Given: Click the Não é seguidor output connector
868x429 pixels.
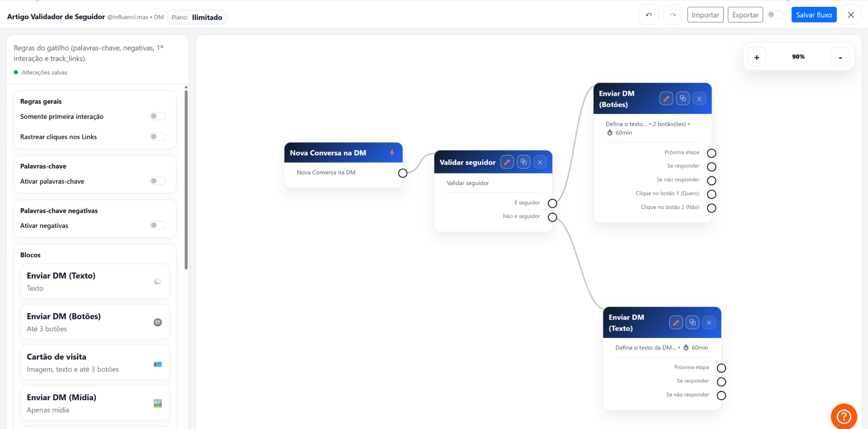Looking at the screenshot, I should [x=552, y=217].
